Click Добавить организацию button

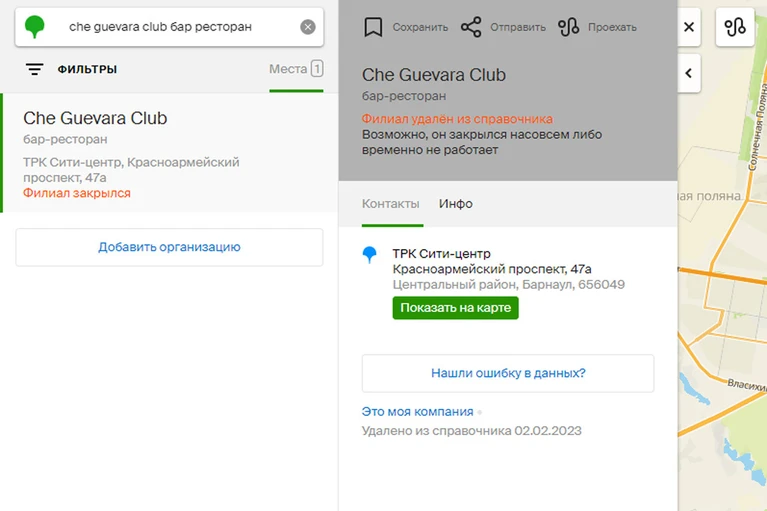(x=169, y=247)
